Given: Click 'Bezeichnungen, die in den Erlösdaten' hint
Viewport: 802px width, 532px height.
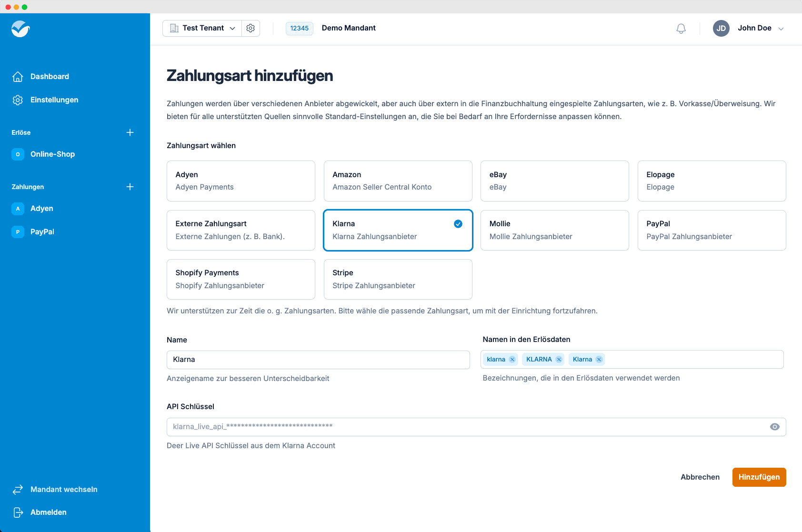Looking at the screenshot, I should (x=581, y=378).
